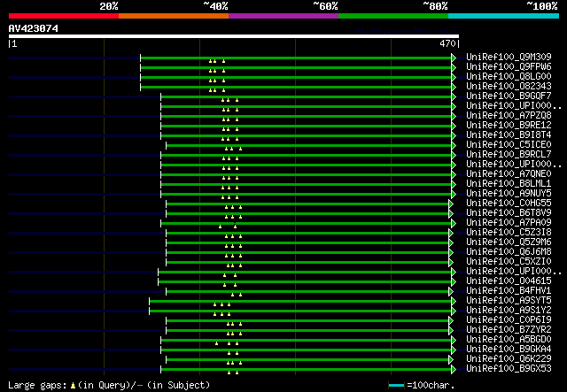Click the green arrowhead on row UniRef100_A7PA09

[x=454, y=223]
